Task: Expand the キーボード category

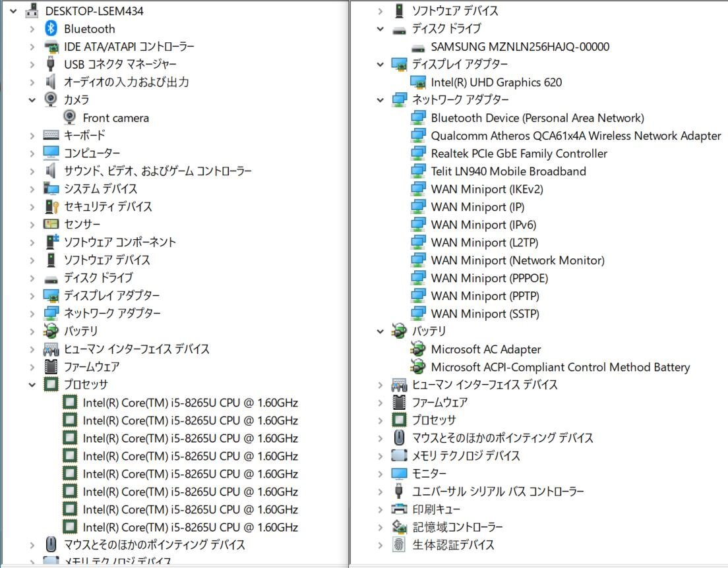Action: tap(32, 136)
